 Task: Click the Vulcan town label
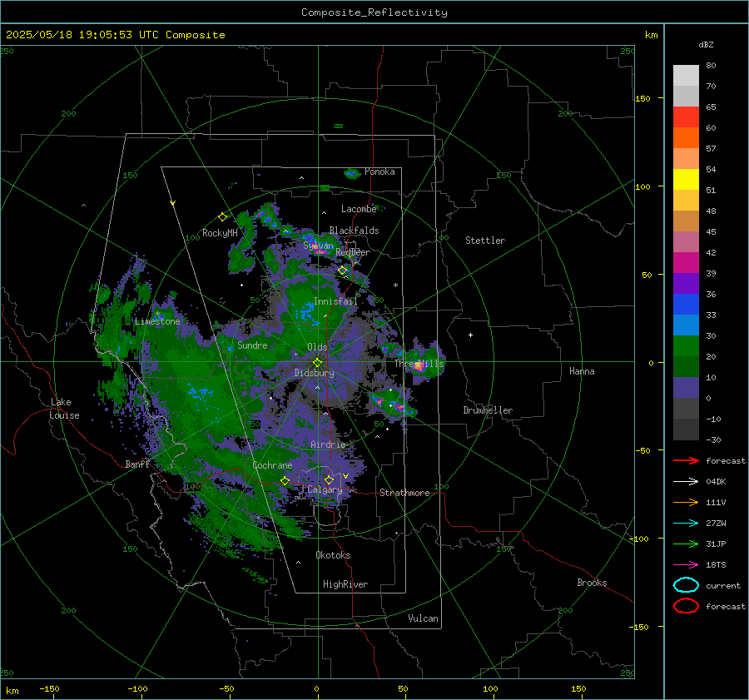tap(423, 618)
